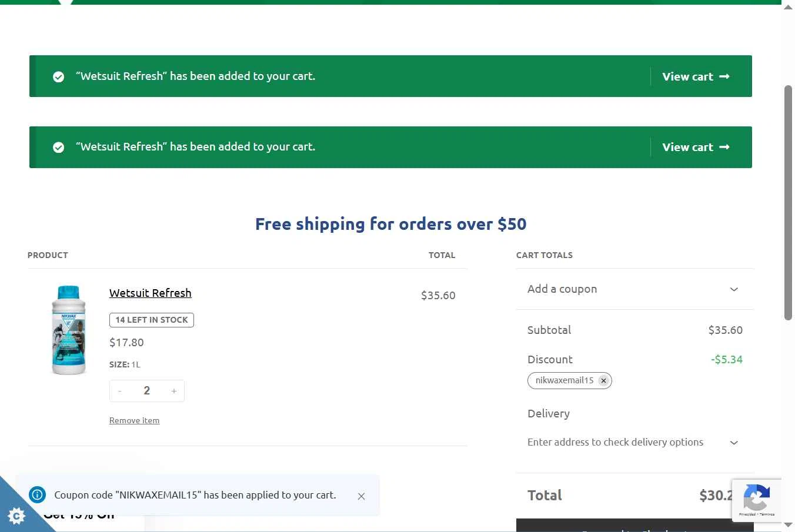The height and width of the screenshot is (532, 795).
Task: Open the Wetsuit Refresh product link
Action: coord(151,293)
